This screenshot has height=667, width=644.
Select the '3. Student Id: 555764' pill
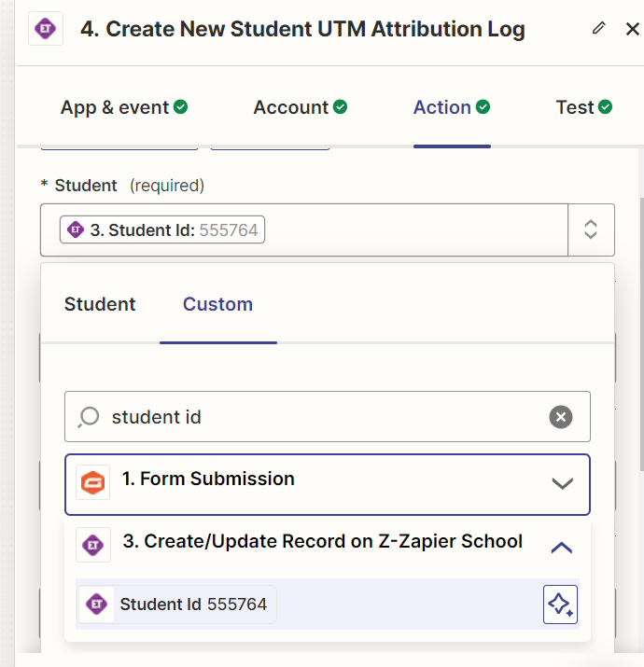(x=162, y=229)
